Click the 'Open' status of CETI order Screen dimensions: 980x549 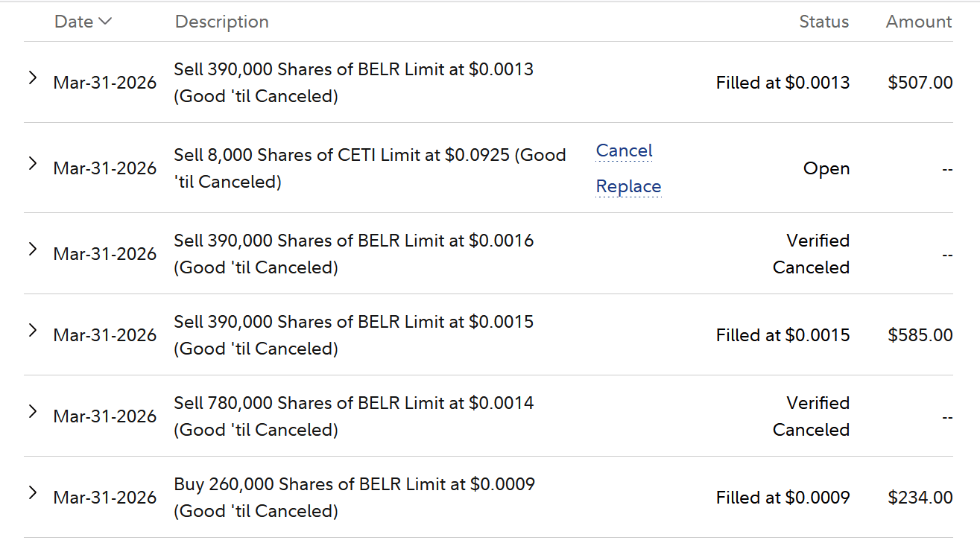click(826, 169)
